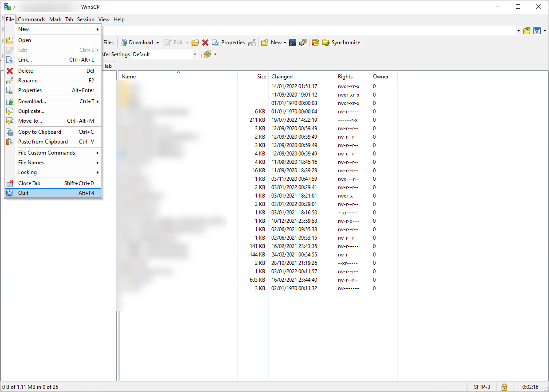The width and height of the screenshot is (549, 392).
Task: Open the Commands menu in menu bar
Action: pos(31,19)
